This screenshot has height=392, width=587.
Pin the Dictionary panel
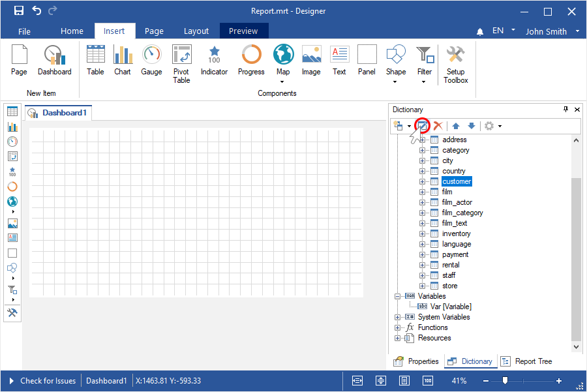point(565,110)
